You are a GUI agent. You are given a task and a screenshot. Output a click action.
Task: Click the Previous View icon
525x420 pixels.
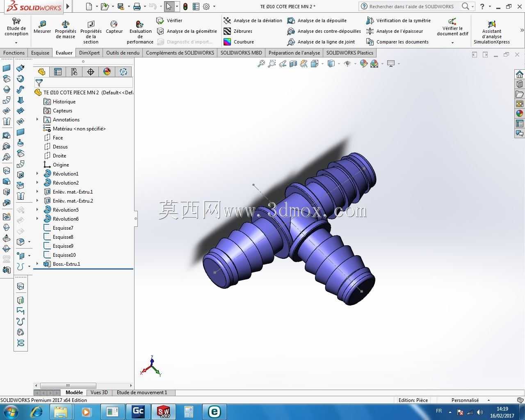[282, 64]
